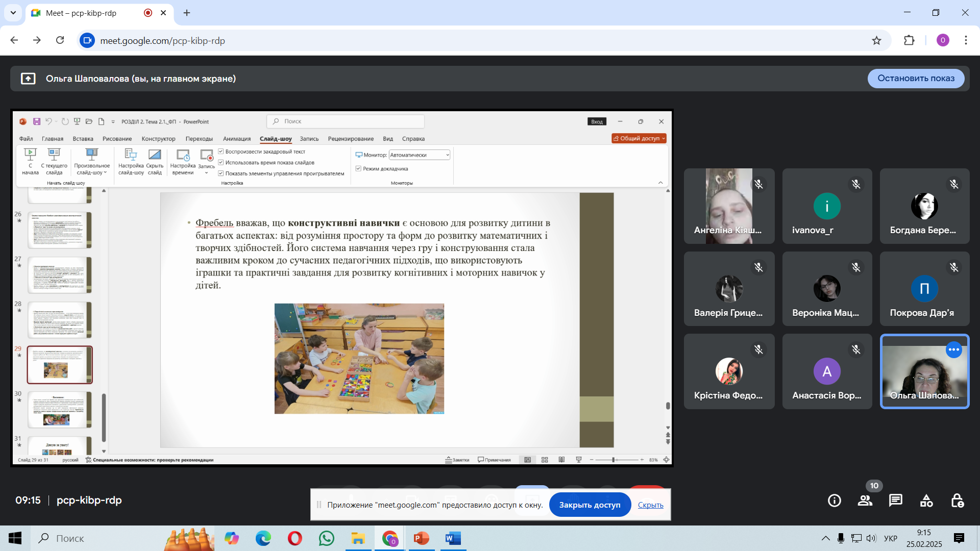The width and height of the screenshot is (980, 551).
Task: Click Скрыть слайд in the ribbon
Action: click(155, 161)
